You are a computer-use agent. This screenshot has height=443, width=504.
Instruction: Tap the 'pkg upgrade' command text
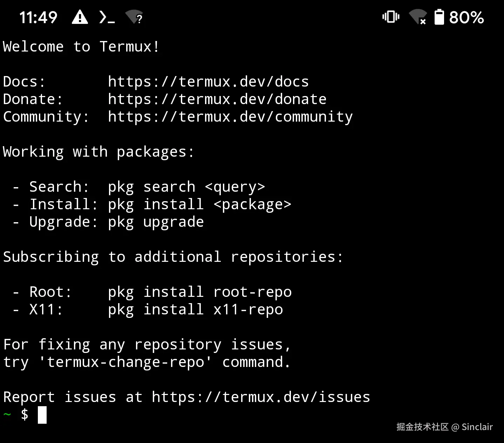156,222
